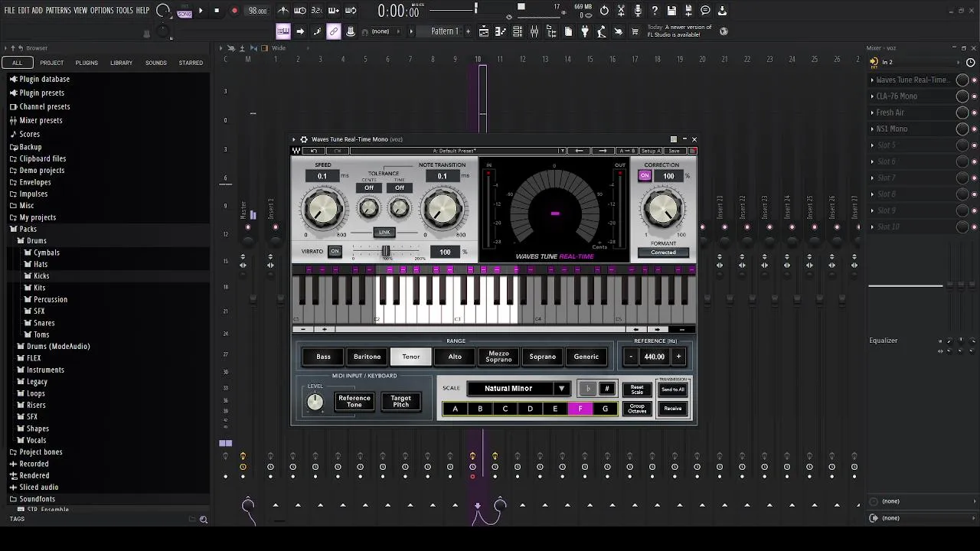Start playback with the Play button
Viewport: 980px width, 551px height.
tap(201, 11)
